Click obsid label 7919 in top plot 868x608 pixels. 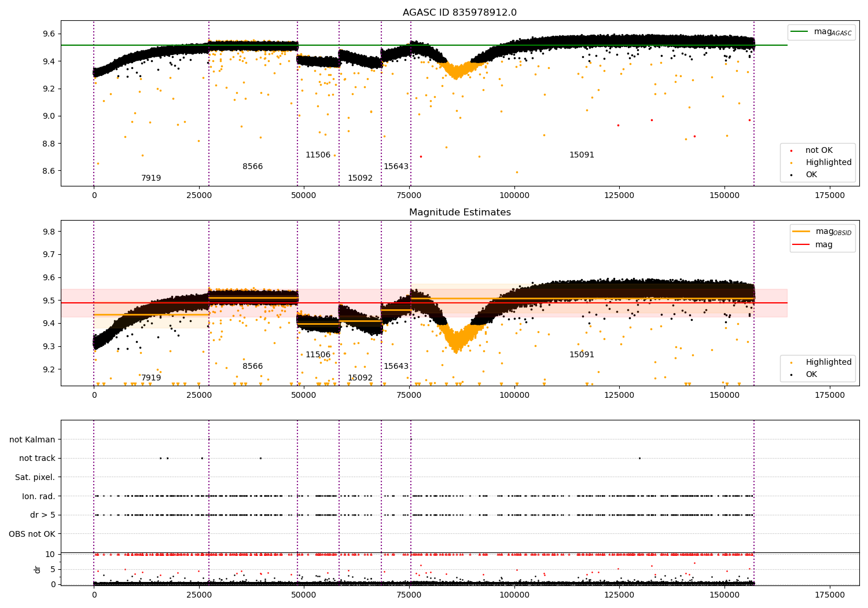(151, 178)
